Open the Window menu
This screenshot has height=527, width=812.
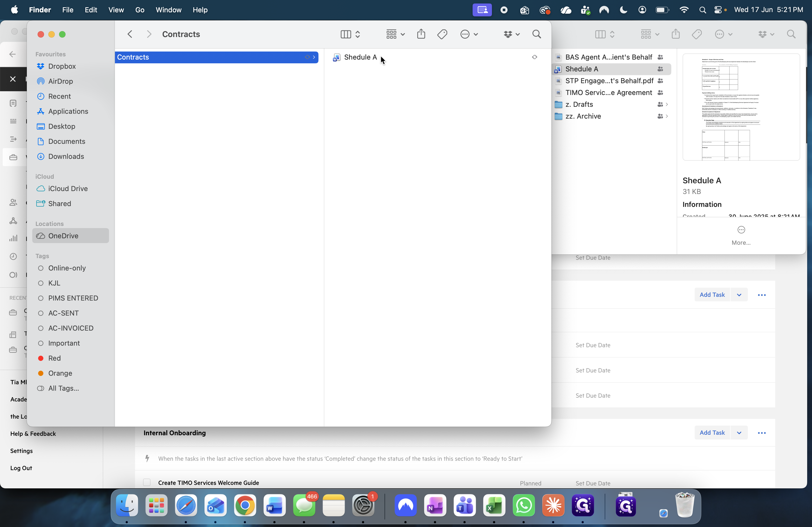[169, 10]
